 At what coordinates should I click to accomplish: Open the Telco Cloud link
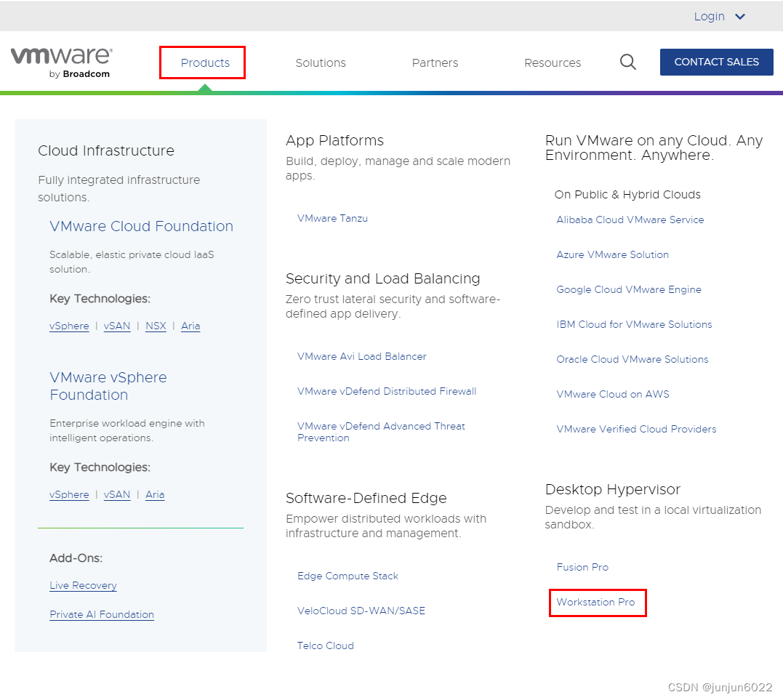pyautogui.click(x=326, y=645)
